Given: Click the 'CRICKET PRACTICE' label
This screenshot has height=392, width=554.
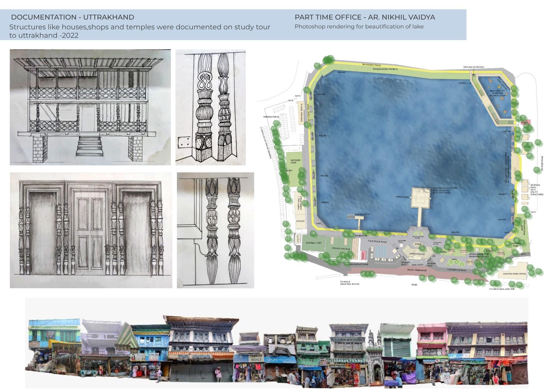Looking at the screenshot, I should pos(341,249).
